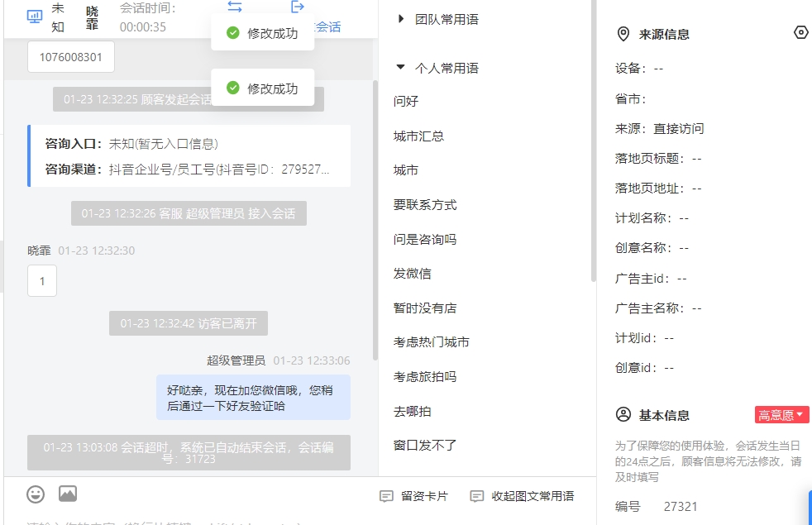Click the 创意id field row
This screenshot has width=812, height=525.
pyautogui.click(x=645, y=368)
